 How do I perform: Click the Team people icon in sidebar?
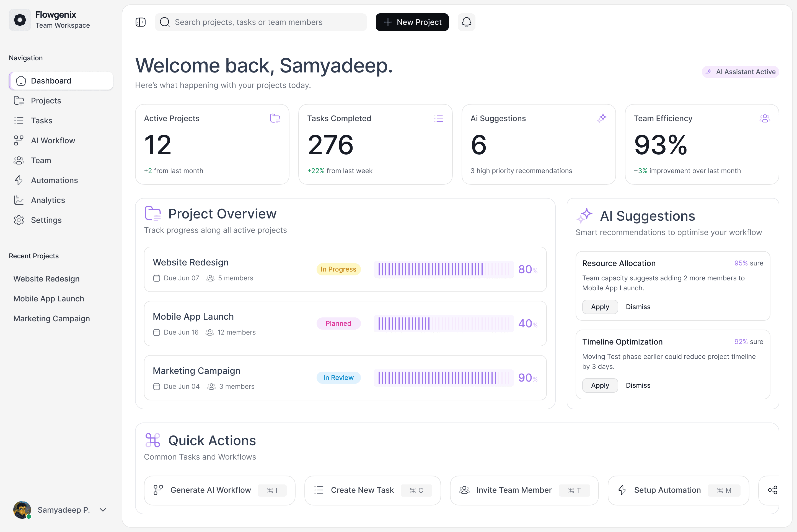pos(19,160)
